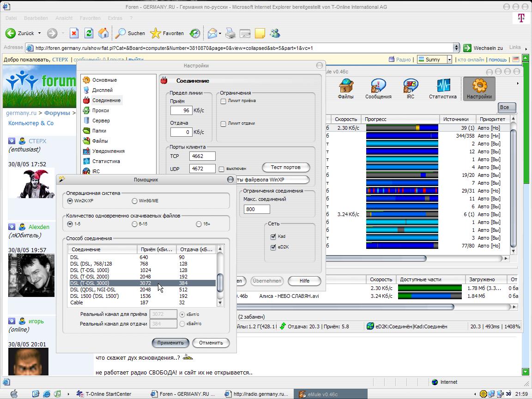The image size is (532, 399).
Task: Open the Zurück history dropdown arrow
Action: (x=39, y=33)
